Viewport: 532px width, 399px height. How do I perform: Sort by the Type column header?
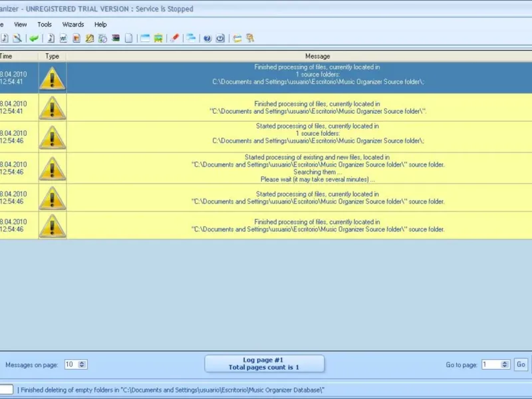(x=53, y=56)
